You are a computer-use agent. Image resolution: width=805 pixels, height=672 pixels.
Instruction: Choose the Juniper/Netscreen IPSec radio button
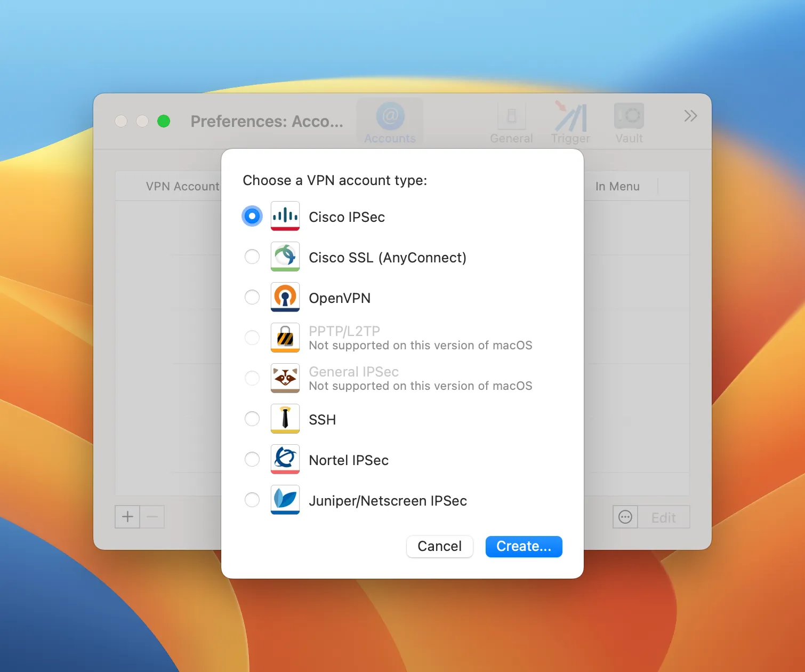coord(252,500)
